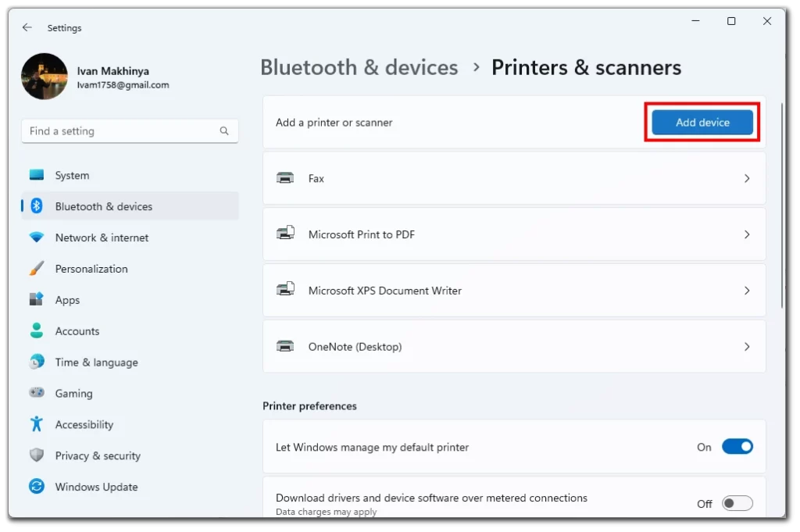
Task: Click the Network wifi icon
Action: 37,237
